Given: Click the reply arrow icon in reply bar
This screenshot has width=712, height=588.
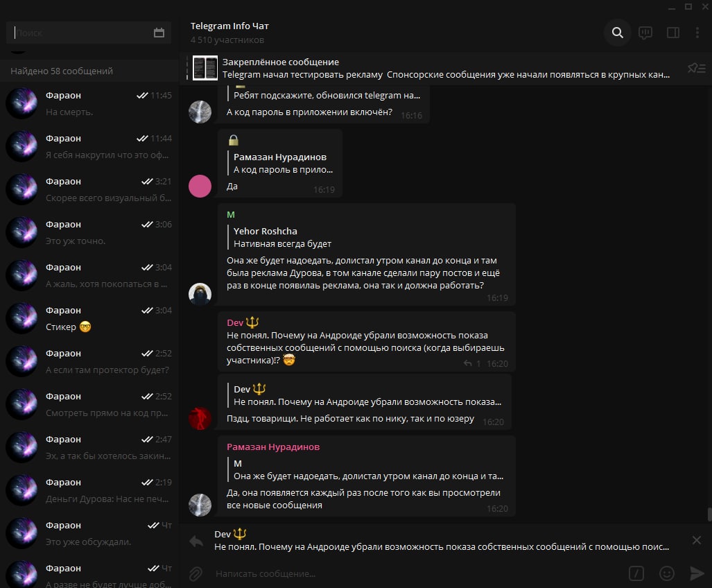Looking at the screenshot, I should [x=196, y=541].
